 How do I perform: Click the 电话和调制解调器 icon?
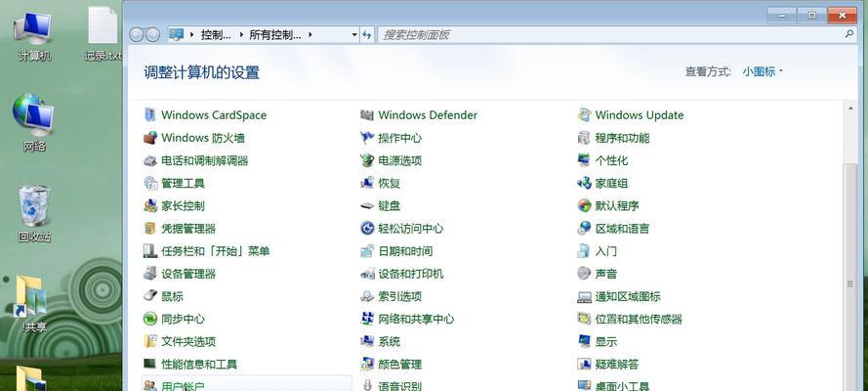(150, 160)
